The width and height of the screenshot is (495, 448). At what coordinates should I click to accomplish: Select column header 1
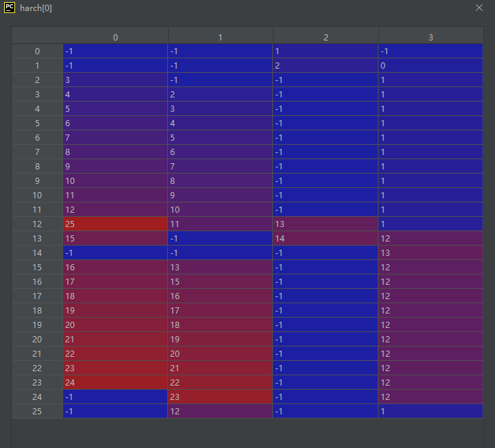(220, 37)
